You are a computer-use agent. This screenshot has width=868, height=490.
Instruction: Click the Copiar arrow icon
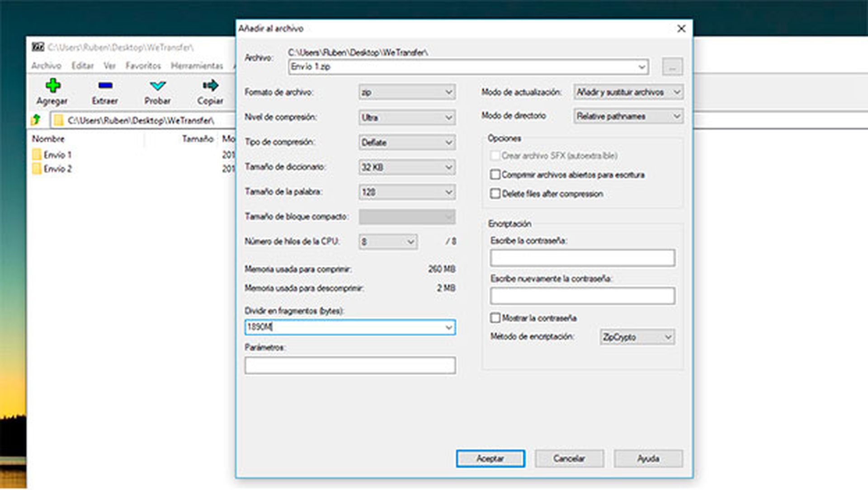point(210,85)
